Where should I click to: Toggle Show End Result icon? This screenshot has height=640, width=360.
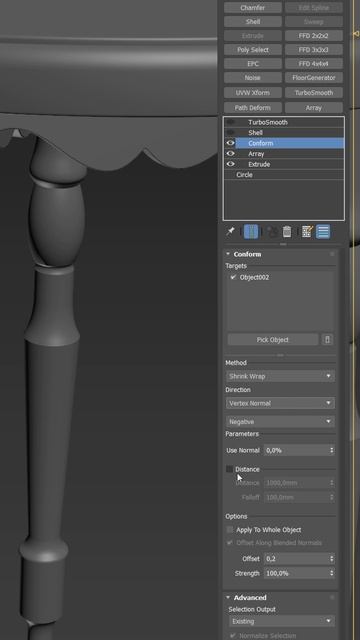point(251,232)
